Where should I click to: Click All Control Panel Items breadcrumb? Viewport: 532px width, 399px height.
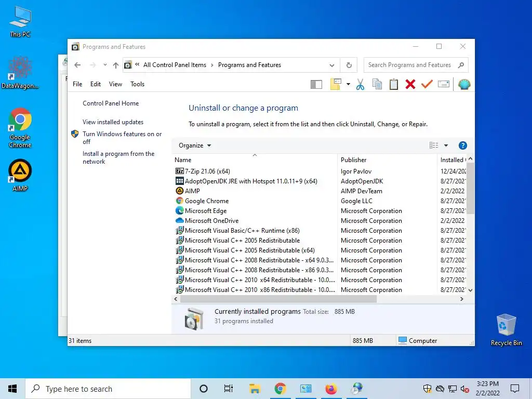[x=175, y=65]
